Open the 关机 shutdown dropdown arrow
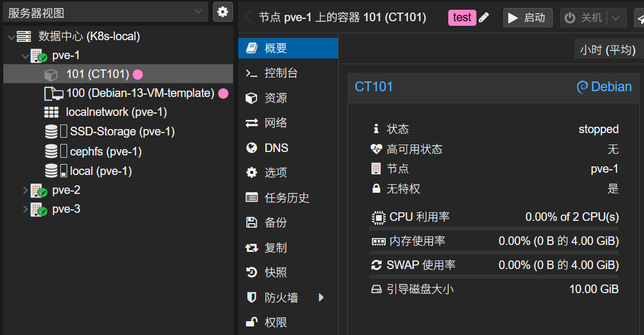This screenshot has height=335, width=644. coord(614,17)
